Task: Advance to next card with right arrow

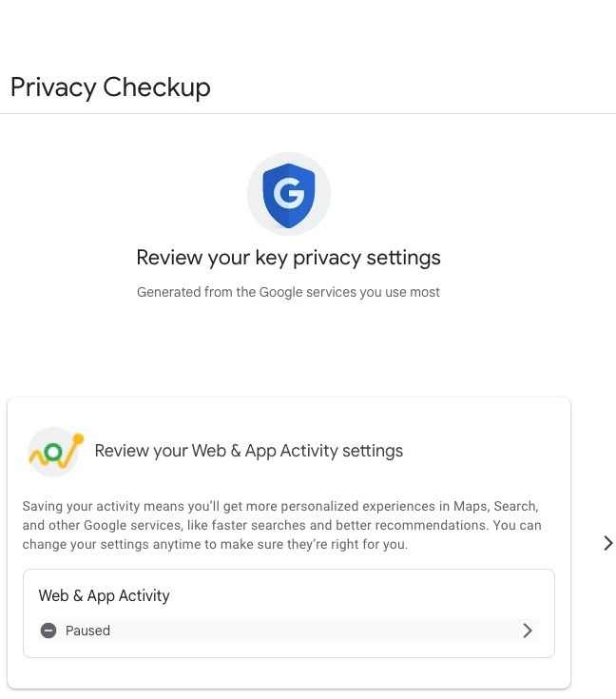Action: pyautogui.click(x=607, y=543)
